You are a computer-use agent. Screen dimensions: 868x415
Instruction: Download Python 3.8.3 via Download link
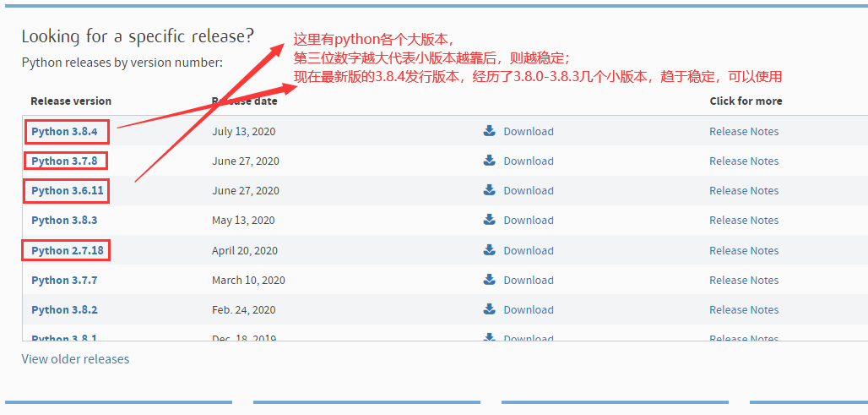pos(528,221)
